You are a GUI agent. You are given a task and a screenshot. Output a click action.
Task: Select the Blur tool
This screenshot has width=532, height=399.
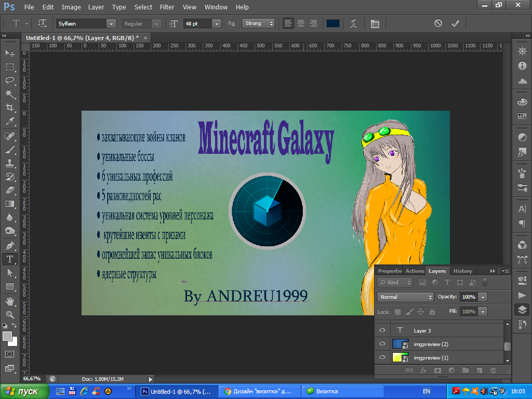[10, 218]
